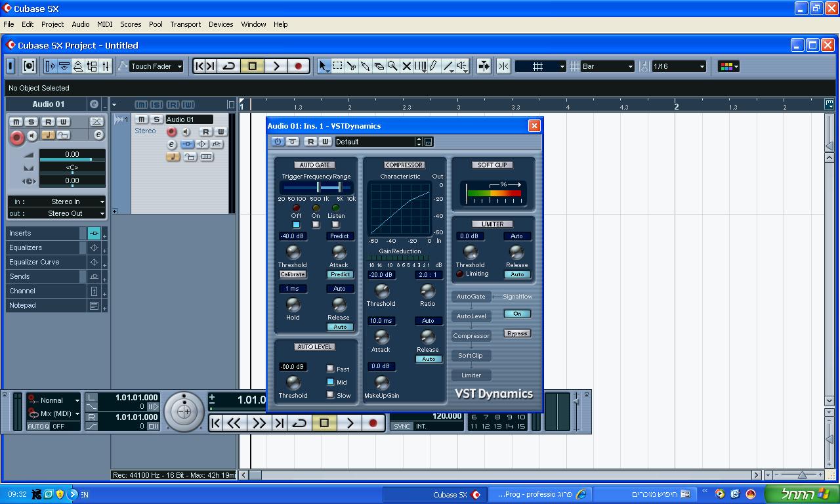The image size is (840, 504).
Task: Select the Glue tool
Action: click(365, 66)
